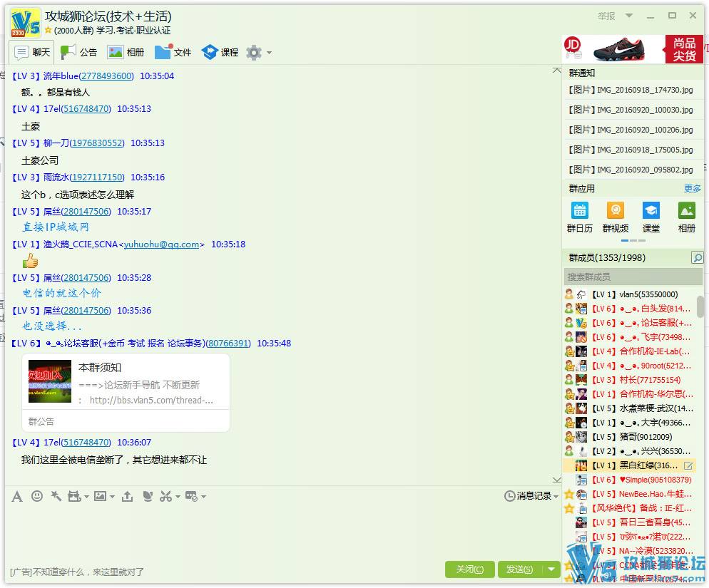This screenshot has height=588, width=709.
Task: Switch to the 文件 files tab
Action: [173, 52]
